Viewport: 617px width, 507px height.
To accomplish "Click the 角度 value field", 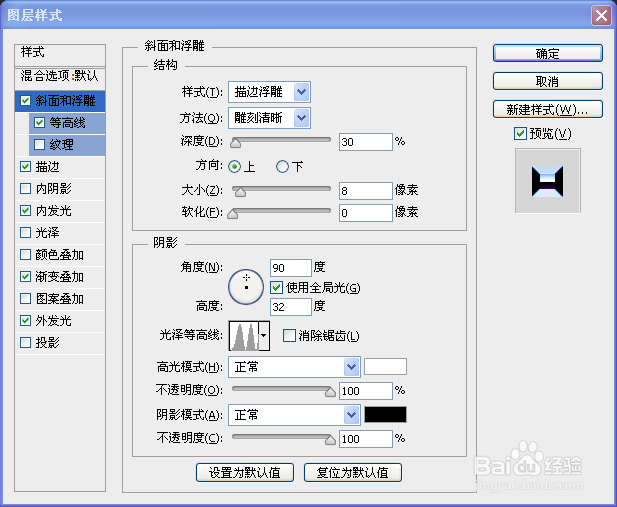I will click(291, 268).
